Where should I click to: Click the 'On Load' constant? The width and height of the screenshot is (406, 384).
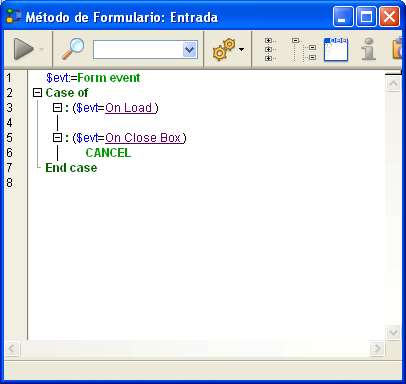(x=129, y=108)
